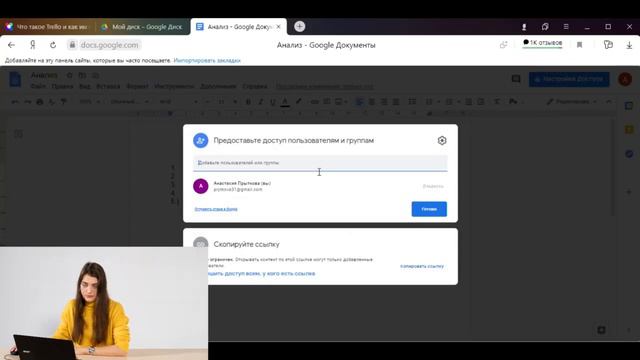Click the add users or groups input field
This screenshot has height=360, width=640.
(x=320, y=163)
